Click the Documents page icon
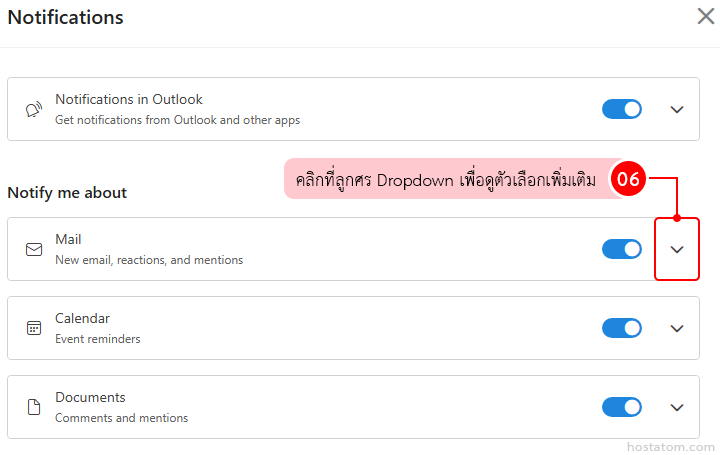Screen dimensions: 720x455 (x=34, y=407)
